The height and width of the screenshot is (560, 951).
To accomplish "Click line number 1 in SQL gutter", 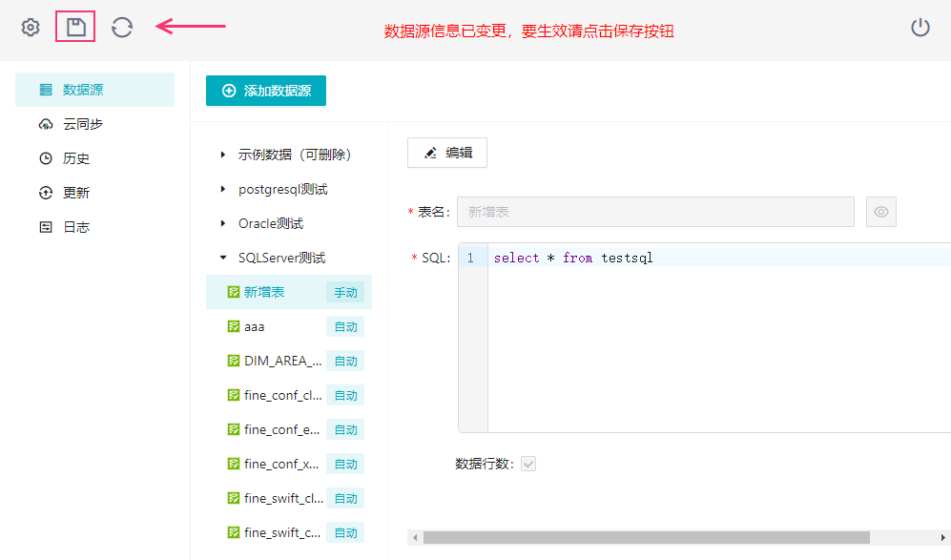I will pyautogui.click(x=470, y=258).
